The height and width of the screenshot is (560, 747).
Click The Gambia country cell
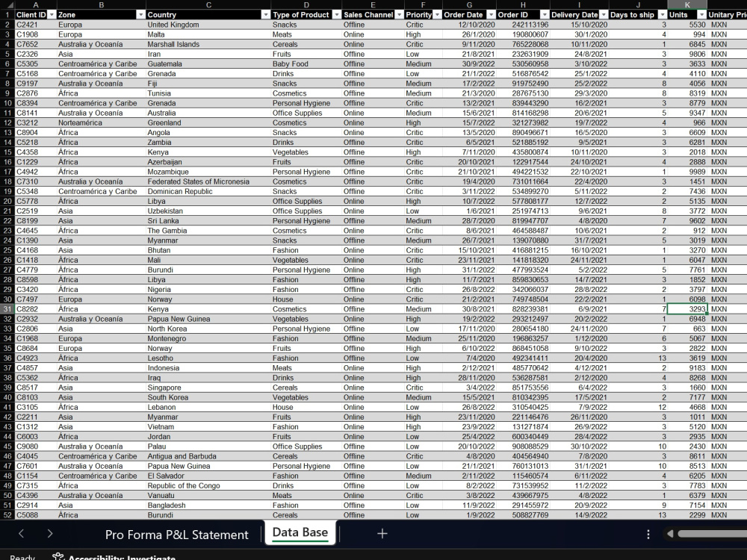click(208, 231)
